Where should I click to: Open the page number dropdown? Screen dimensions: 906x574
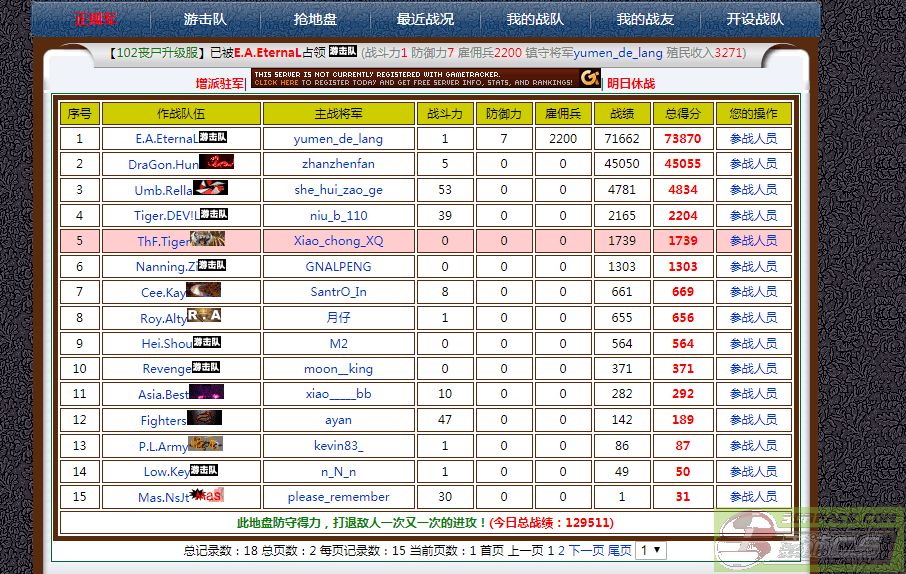(650, 550)
